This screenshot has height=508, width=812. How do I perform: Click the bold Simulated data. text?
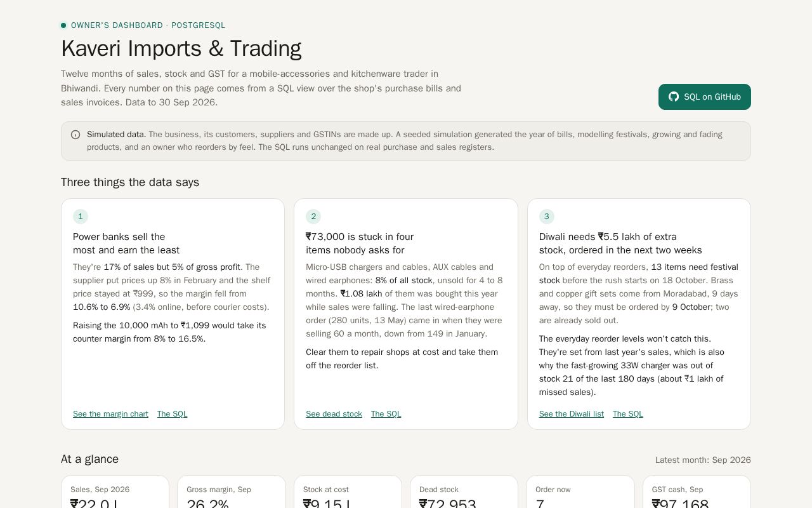[x=117, y=135]
